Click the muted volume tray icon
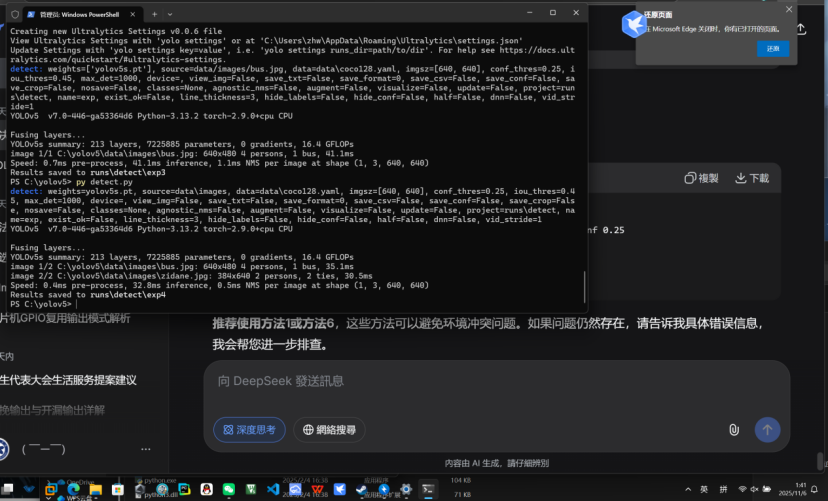Image resolution: width=828 pixels, height=501 pixels. pos(755,489)
